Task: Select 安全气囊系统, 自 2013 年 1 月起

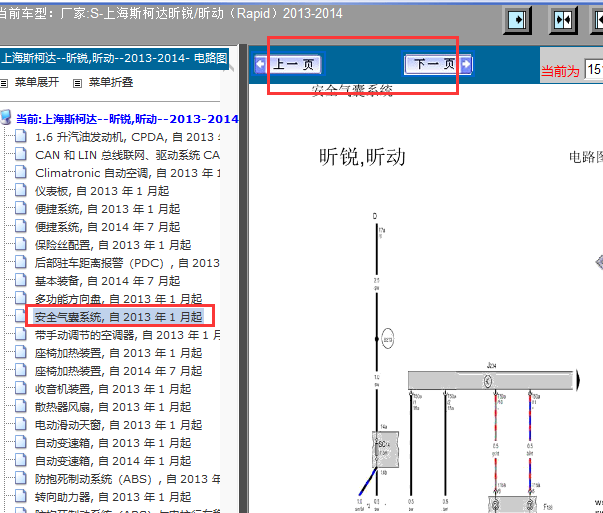Action: [x=118, y=317]
